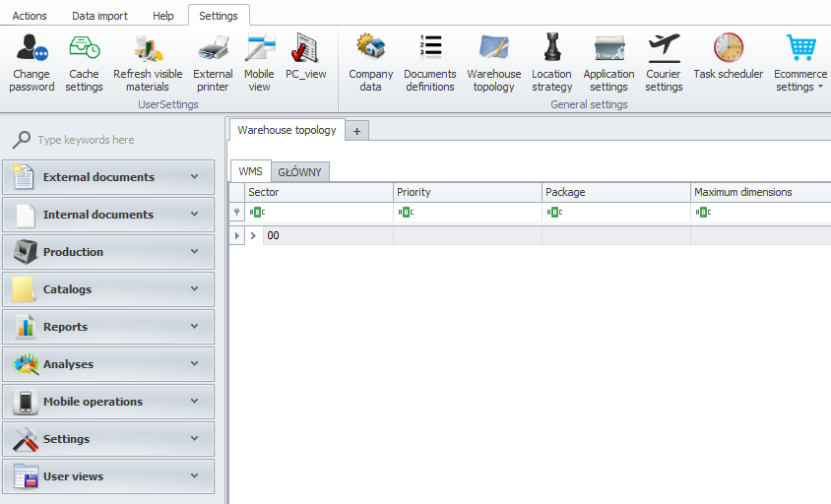Select the Warehouse topology document tab
The width and height of the screenshot is (831, 504).
[287, 130]
